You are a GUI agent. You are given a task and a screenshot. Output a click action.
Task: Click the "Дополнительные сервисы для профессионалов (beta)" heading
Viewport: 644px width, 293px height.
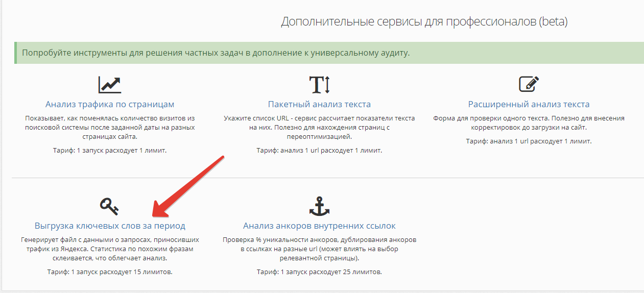pos(424,22)
